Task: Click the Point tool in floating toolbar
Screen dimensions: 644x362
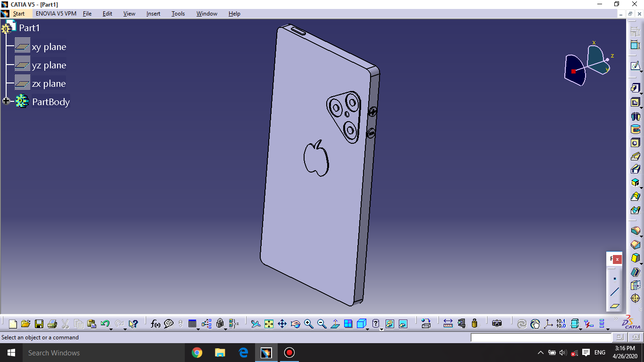Action: click(x=614, y=279)
